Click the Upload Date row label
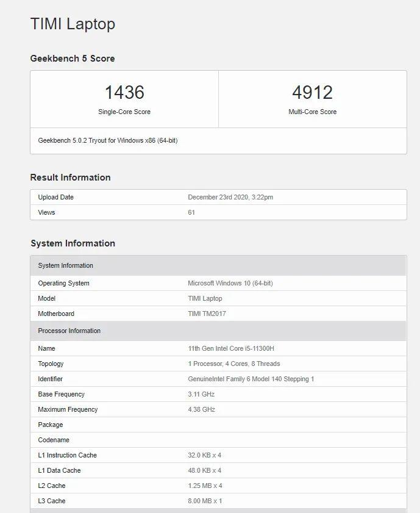Image resolution: width=420 pixels, height=513 pixels. pos(55,198)
